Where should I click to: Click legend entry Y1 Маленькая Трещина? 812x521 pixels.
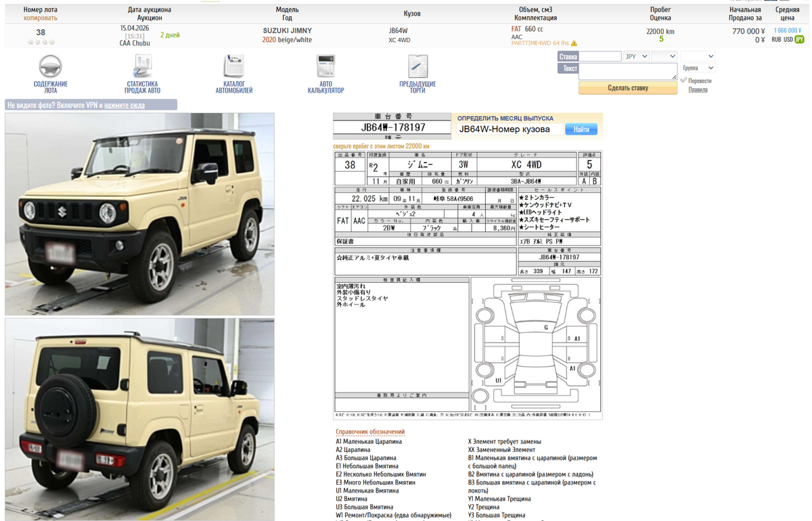tap(499, 499)
